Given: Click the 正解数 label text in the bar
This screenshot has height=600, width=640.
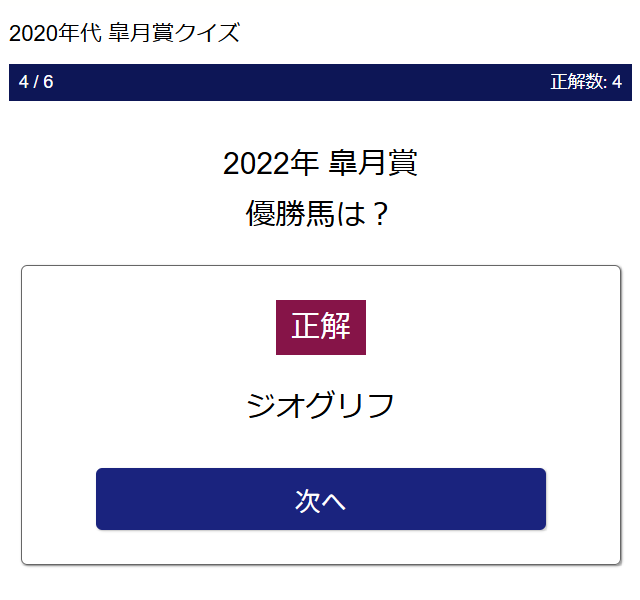Looking at the screenshot, I should coord(576,82).
